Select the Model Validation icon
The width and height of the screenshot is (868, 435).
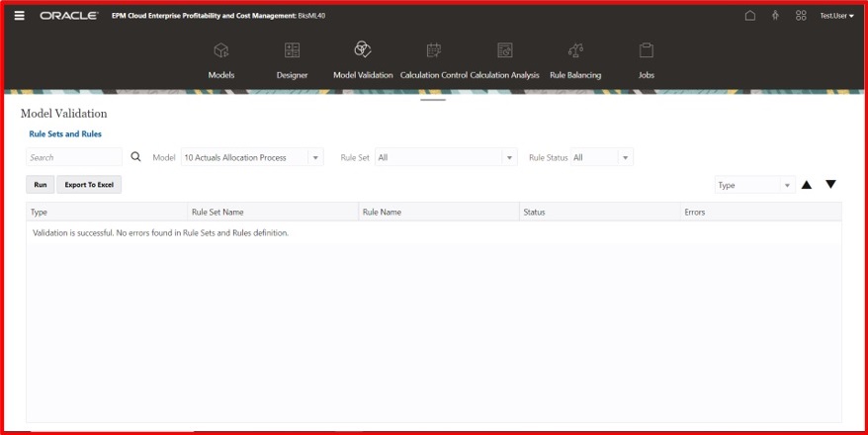coord(363,49)
